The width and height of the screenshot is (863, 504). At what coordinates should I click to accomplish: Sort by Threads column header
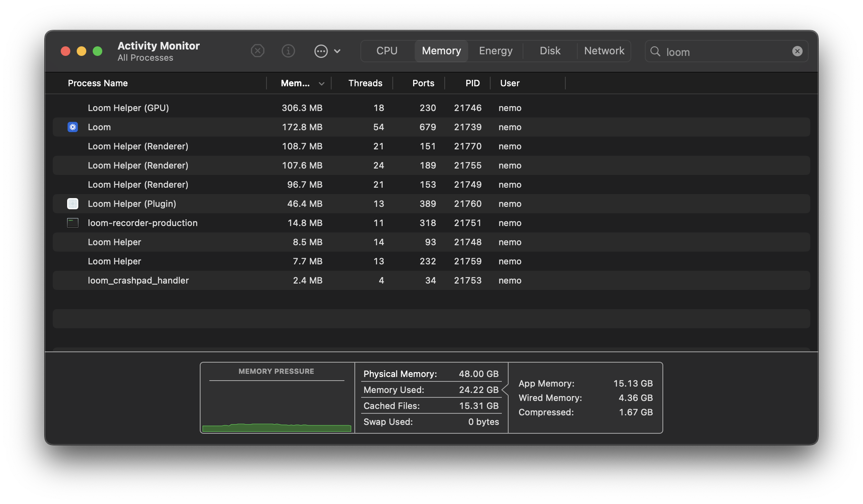[x=365, y=83]
